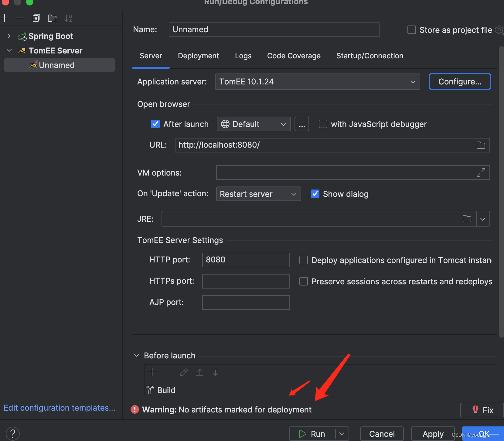Click the vertical scrollbar on the right

point(501,191)
